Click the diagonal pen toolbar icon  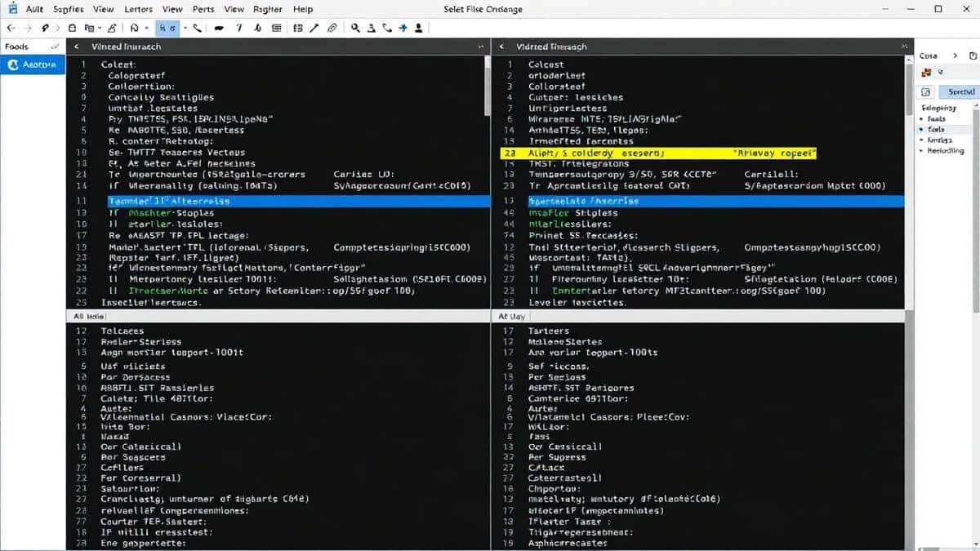point(315,28)
